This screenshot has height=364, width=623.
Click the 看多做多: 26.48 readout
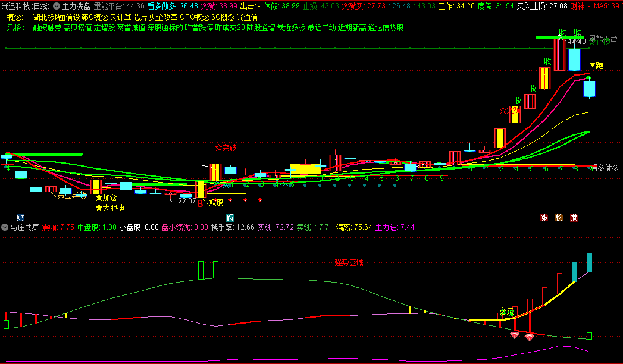(x=173, y=6)
